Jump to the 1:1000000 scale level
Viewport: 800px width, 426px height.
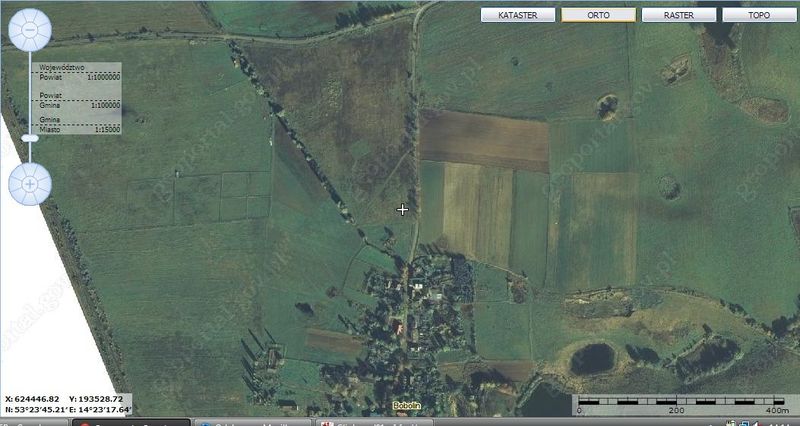pyautogui.click(x=103, y=76)
